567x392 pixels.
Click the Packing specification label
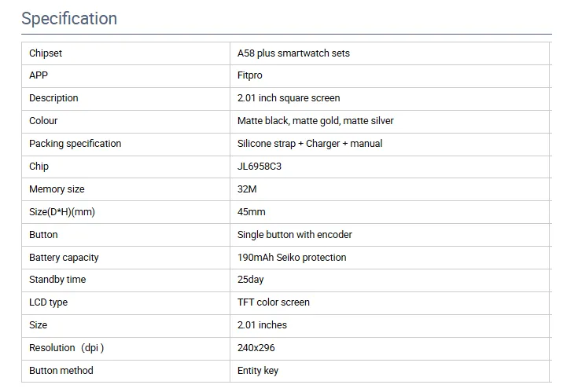75,144
